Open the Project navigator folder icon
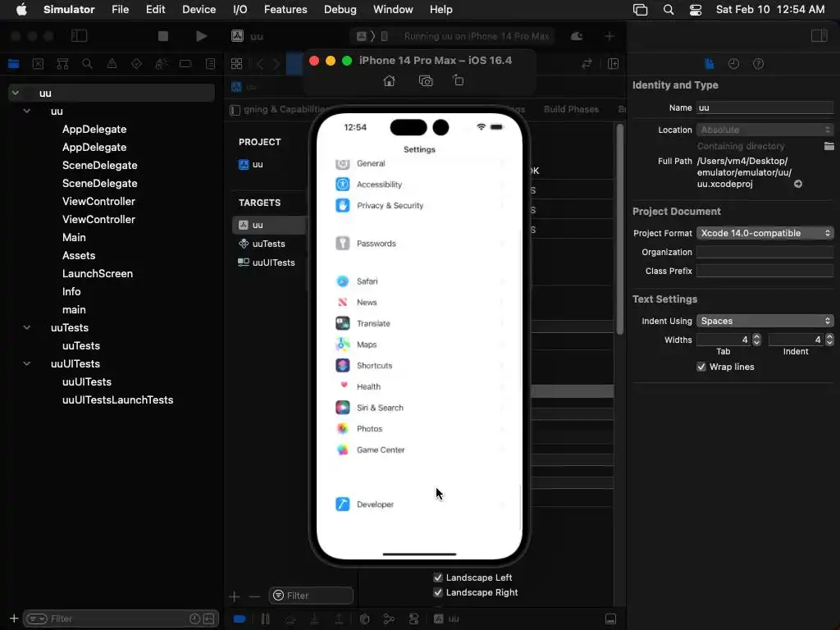 coord(14,64)
